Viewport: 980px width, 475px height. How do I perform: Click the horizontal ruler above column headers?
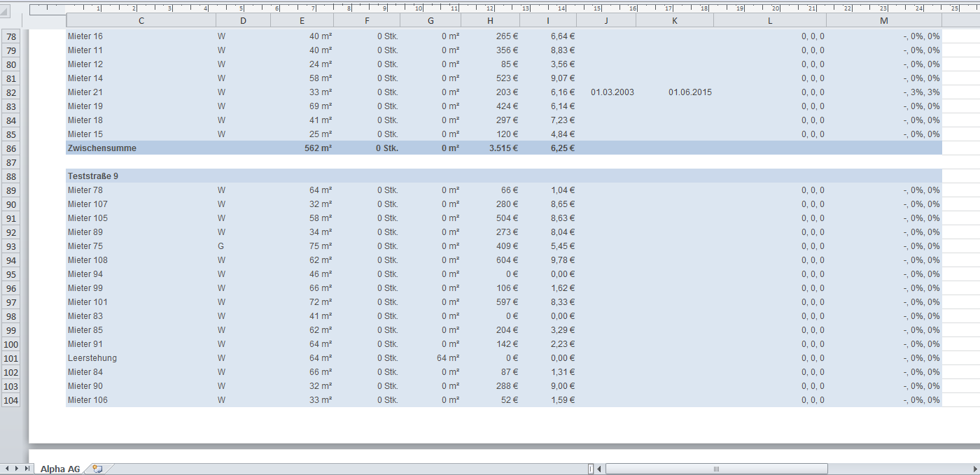coord(504,9)
